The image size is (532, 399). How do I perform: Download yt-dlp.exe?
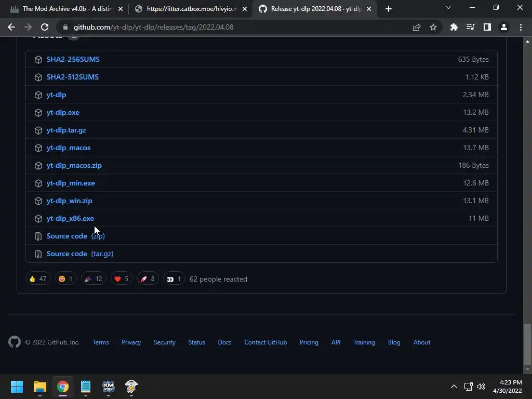tap(63, 112)
